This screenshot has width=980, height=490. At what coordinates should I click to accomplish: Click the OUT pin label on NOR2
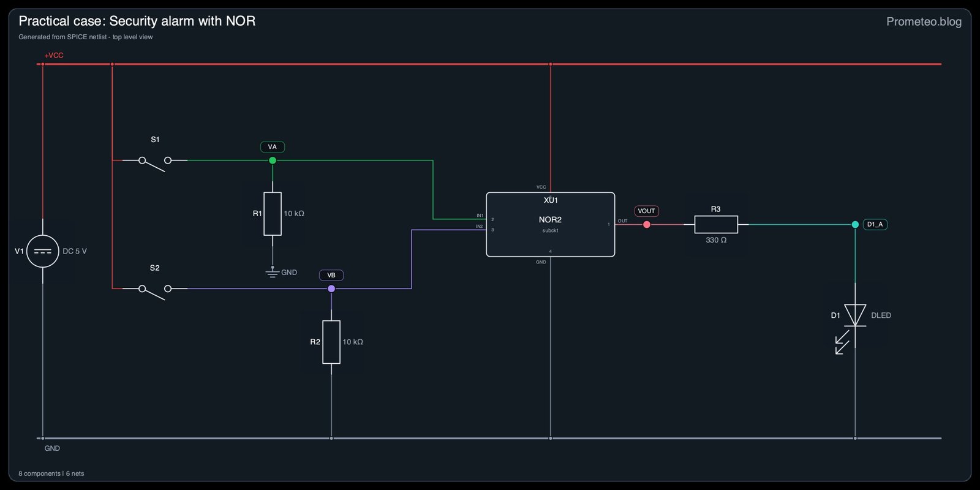coord(623,221)
